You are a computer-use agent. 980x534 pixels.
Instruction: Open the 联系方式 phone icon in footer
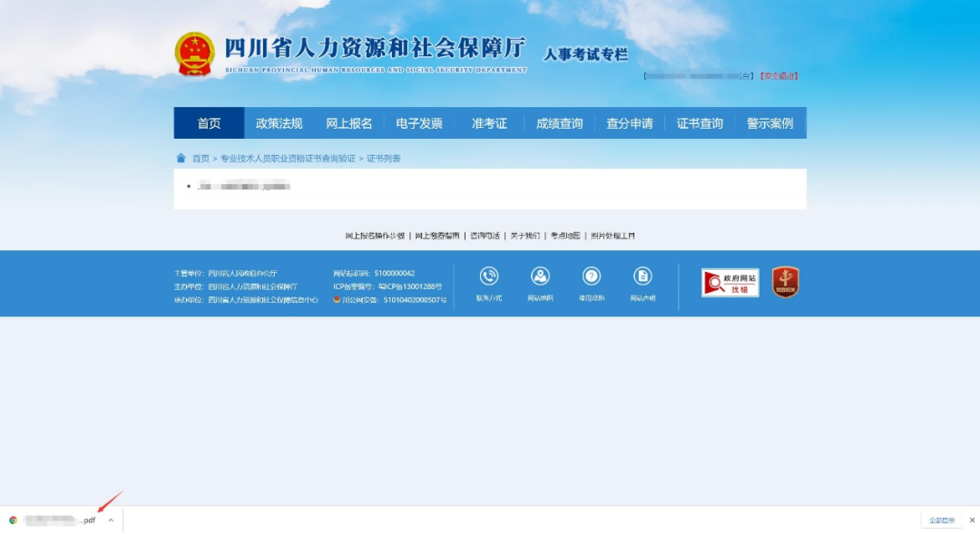[489, 277]
